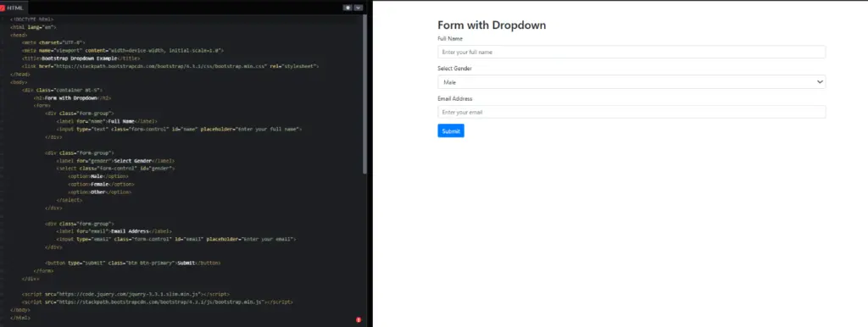Click the 'Email Address' form label
Image resolution: width=868 pixels, height=327 pixels.
[454, 98]
